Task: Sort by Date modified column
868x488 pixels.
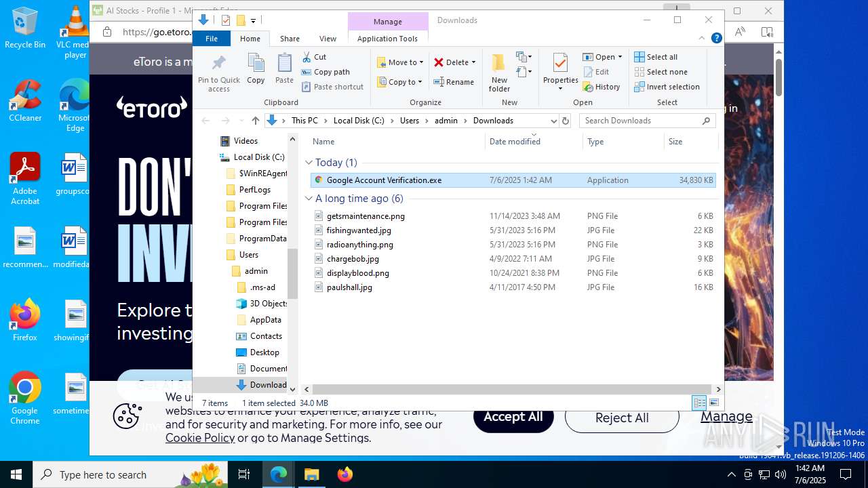Action: (534, 142)
